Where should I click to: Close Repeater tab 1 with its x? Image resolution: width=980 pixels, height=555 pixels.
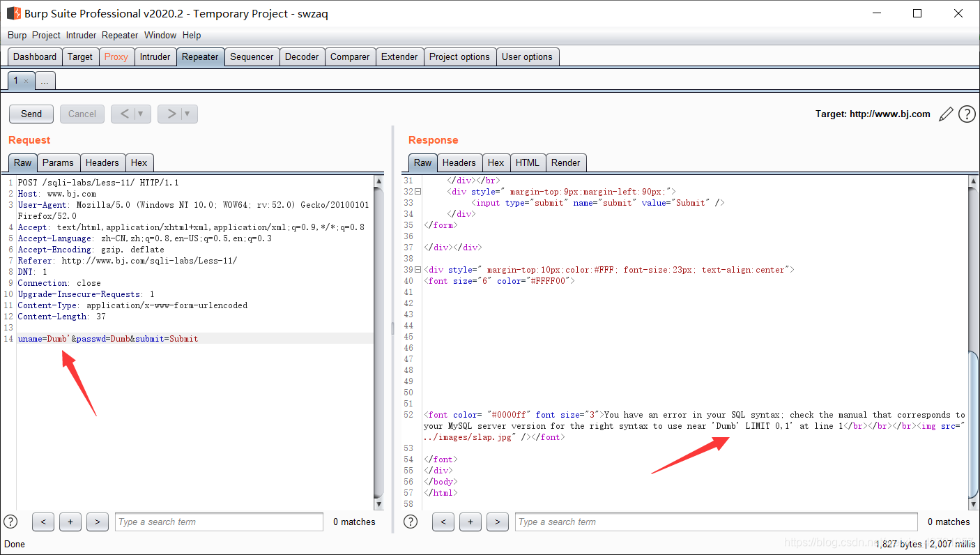pyautogui.click(x=26, y=81)
